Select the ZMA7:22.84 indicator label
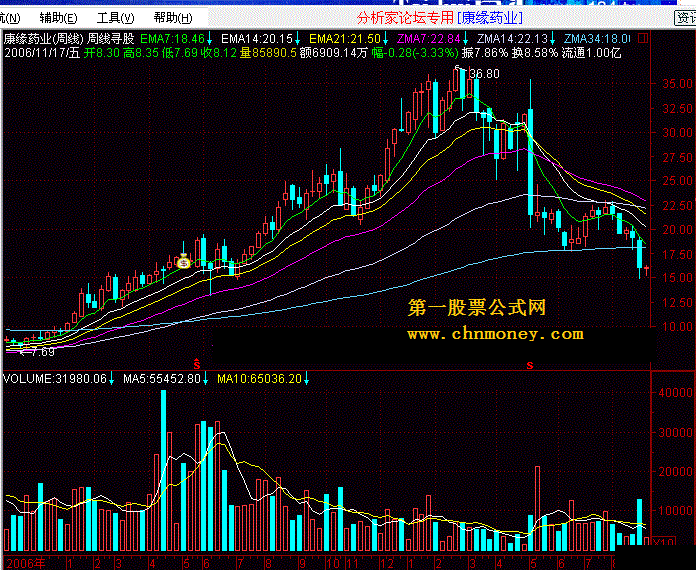This screenshot has width=696, height=570. tap(428, 39)
